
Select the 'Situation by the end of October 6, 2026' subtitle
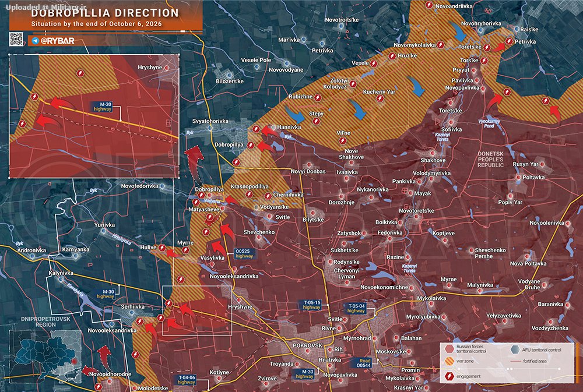(x=96, y=24)
